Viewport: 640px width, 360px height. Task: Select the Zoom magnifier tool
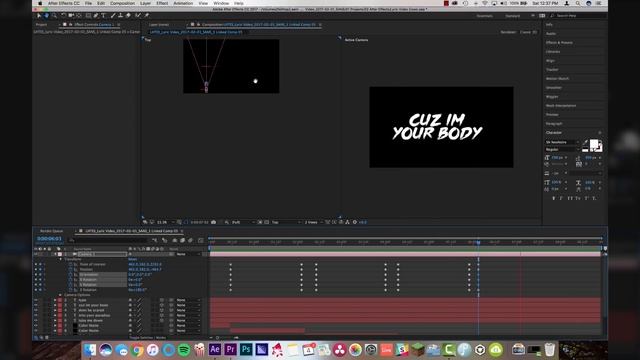point(54,16)
